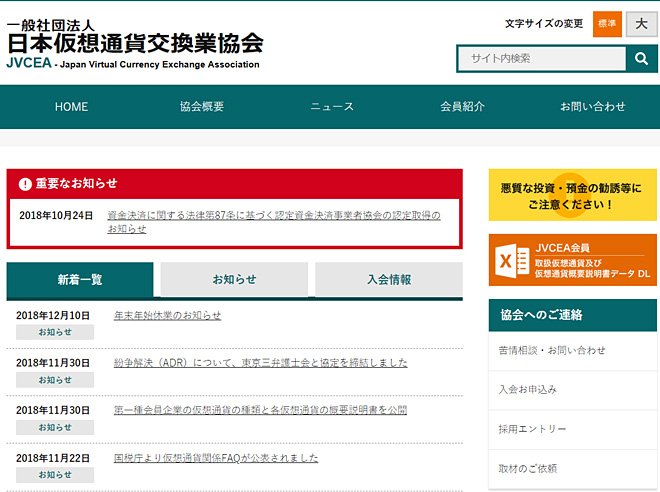The width and height of the screenshot is (660, 492).
Task: Open 第一種会員企業の仮想通貨 overview link
Action: pyautogui.click(x=261, y=410)
